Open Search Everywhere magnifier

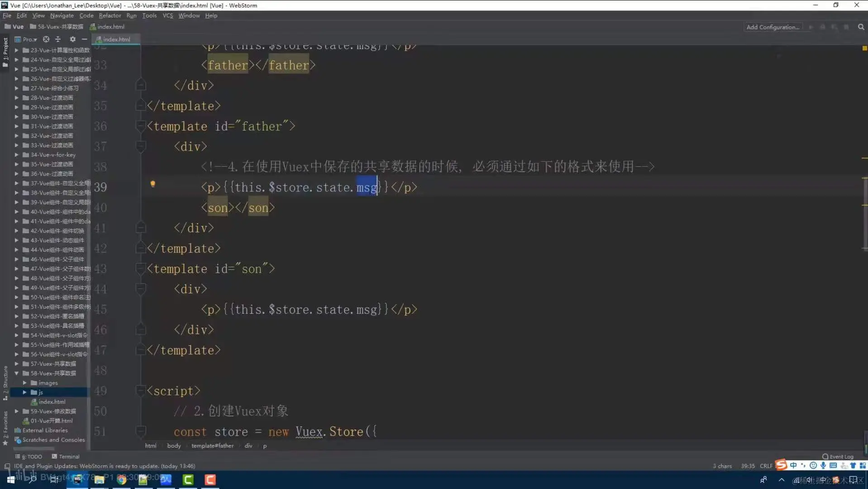click(x=860, y=27)
